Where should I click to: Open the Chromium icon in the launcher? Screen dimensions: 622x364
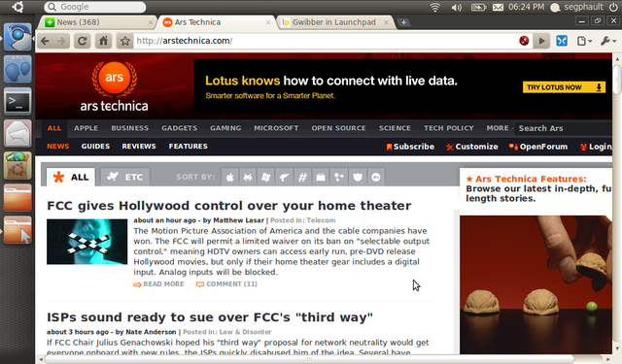pos(17,37)
